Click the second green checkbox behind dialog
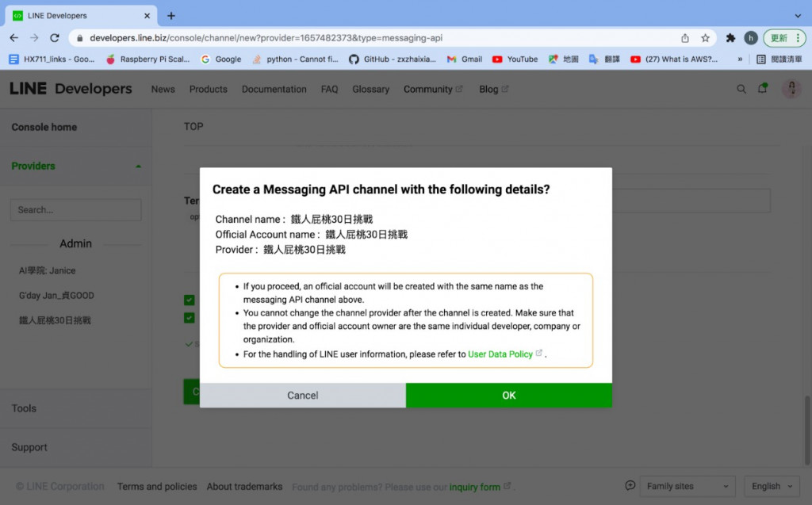The image size is (812, 505). (190, 317)
